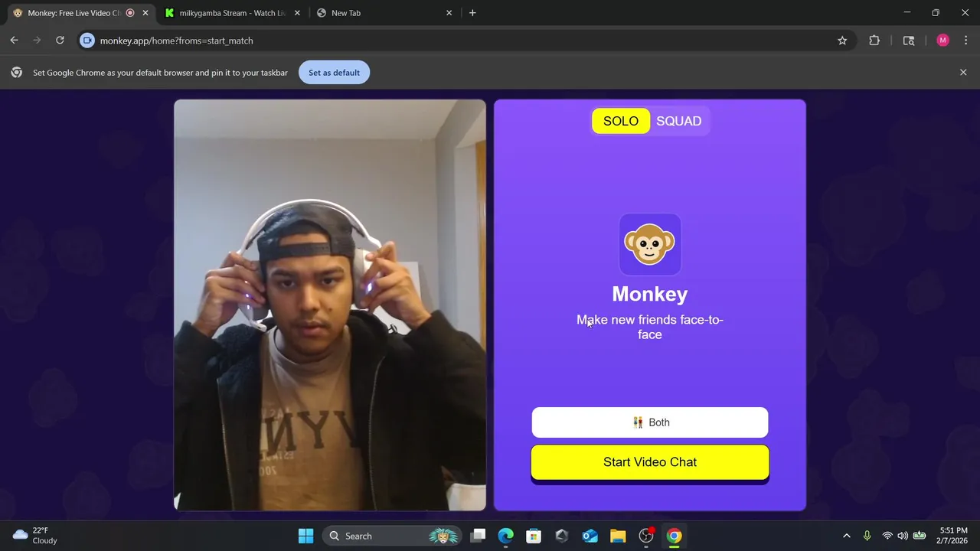Show hidden system tray icons
This screenshot has height=551, width=980.
coord(846,536)
